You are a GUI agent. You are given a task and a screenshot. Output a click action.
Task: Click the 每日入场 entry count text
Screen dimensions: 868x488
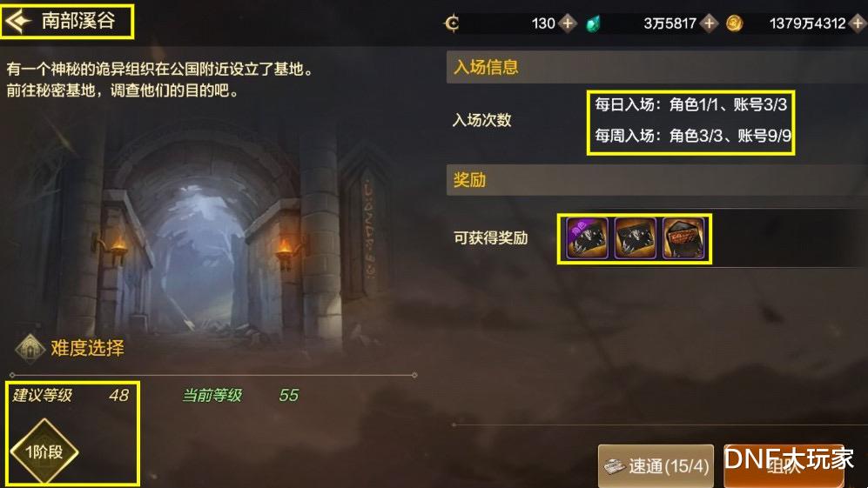pos(691,104)
